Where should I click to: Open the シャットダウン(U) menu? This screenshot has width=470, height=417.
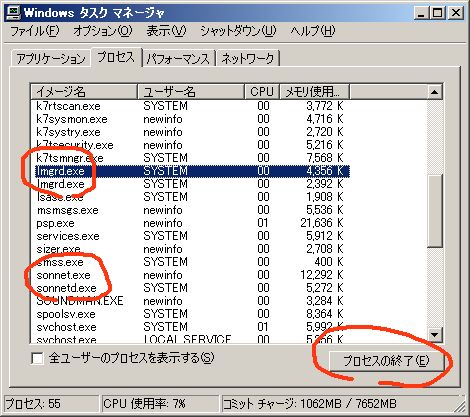point(238,31)
